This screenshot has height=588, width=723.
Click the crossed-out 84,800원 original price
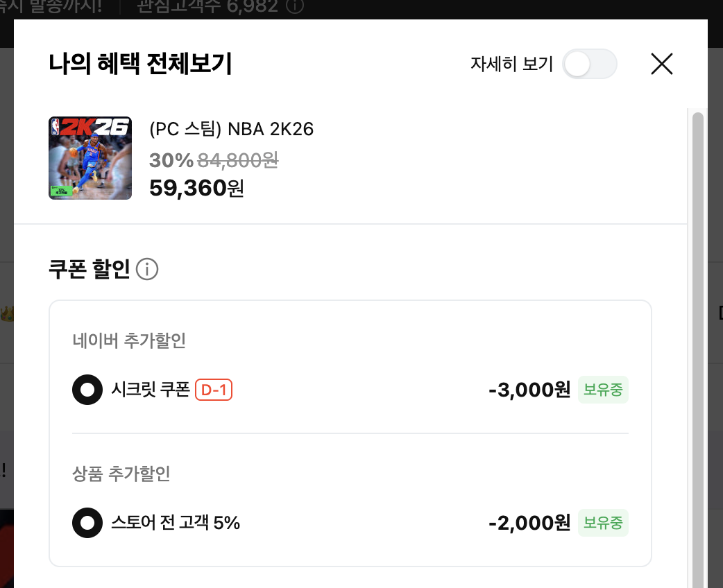(x=238, y=161)
